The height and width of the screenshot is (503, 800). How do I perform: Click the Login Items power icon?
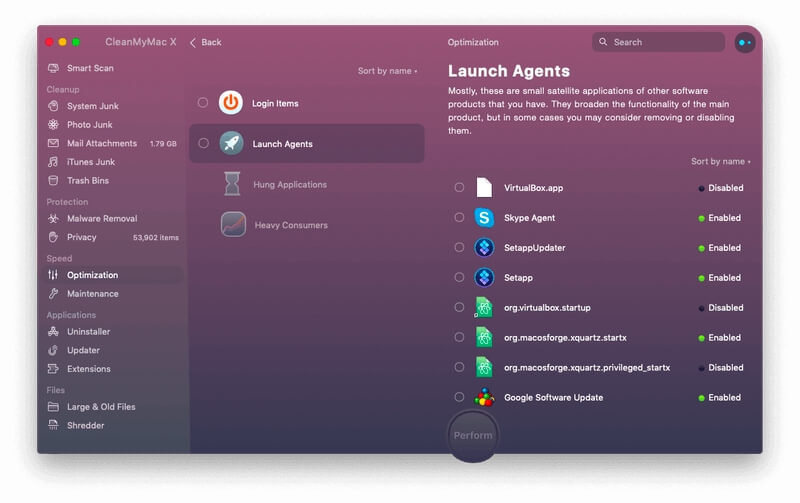231,103
